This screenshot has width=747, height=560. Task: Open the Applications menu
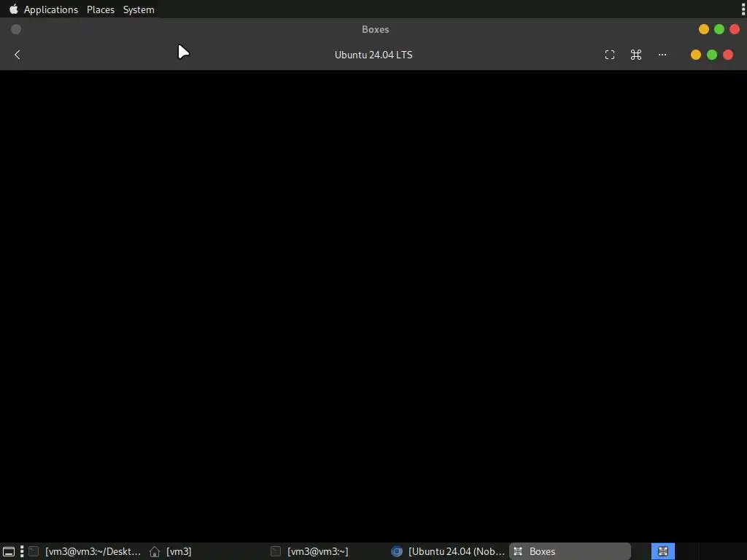(51, 9)
